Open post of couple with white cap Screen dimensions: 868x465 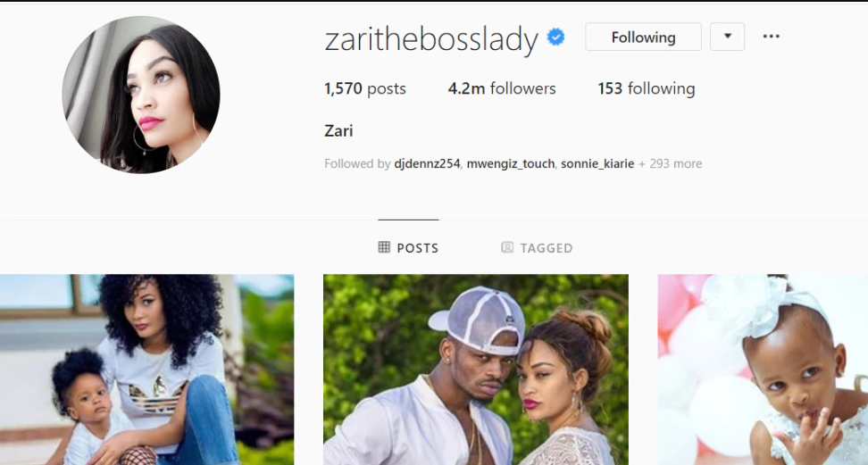pyautogui.click(x=475, y=370)
